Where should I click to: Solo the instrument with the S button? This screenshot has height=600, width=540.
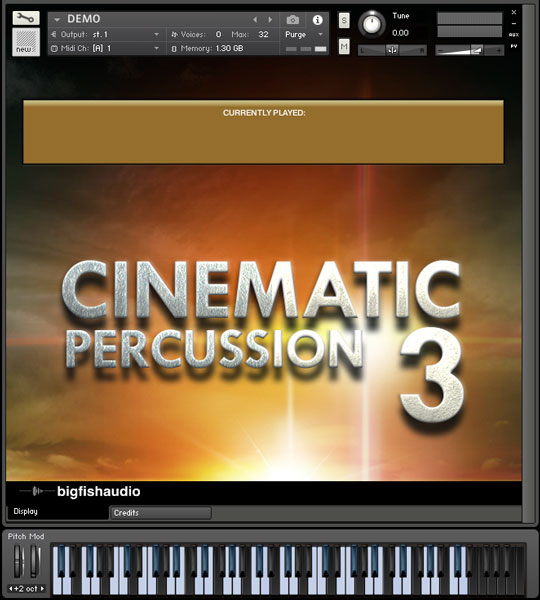pos(344,21)
